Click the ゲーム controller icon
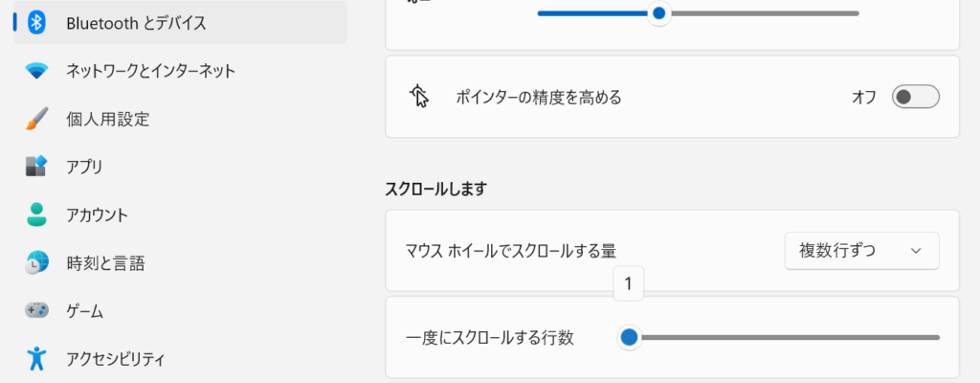This screenshot has height=383, width=980. [36, 311]
